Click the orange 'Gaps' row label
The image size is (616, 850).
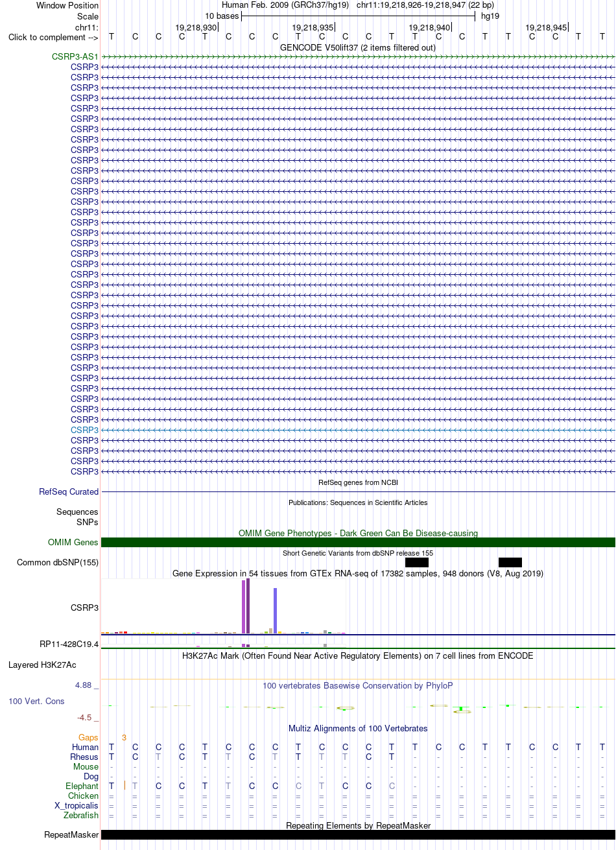(88, 737)
